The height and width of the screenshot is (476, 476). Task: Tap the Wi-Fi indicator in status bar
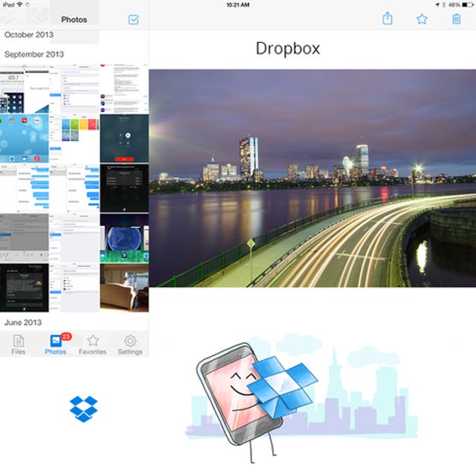[20, 4]
